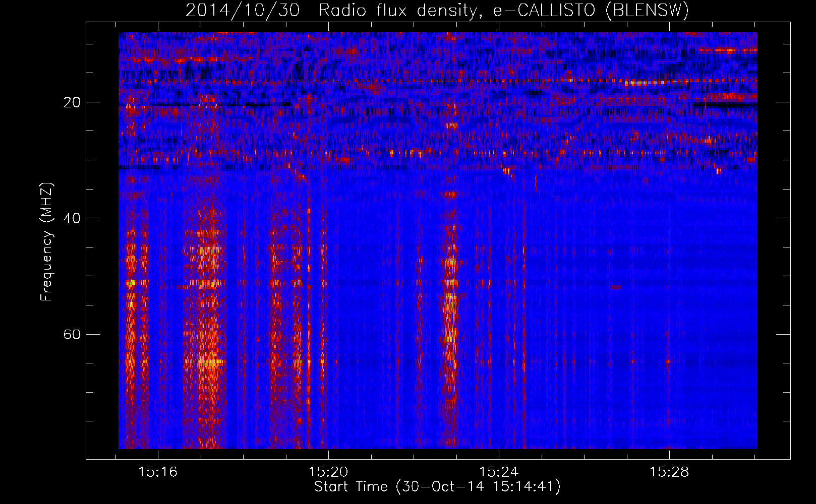
Task: Click the 40 frequency tick label
Action: point(72,218)
